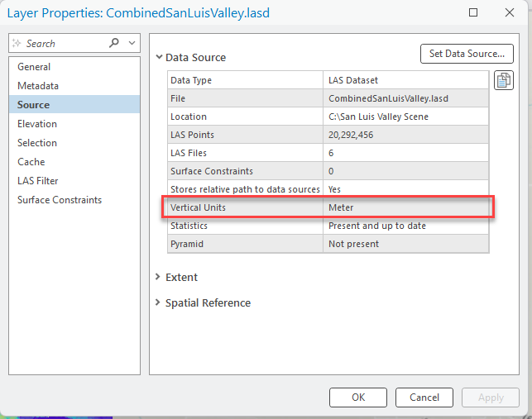Image resolution: width=532 pixels, height=419 pixels.
Task: Select the Surface Constraints page
Action: pos(60,200)
